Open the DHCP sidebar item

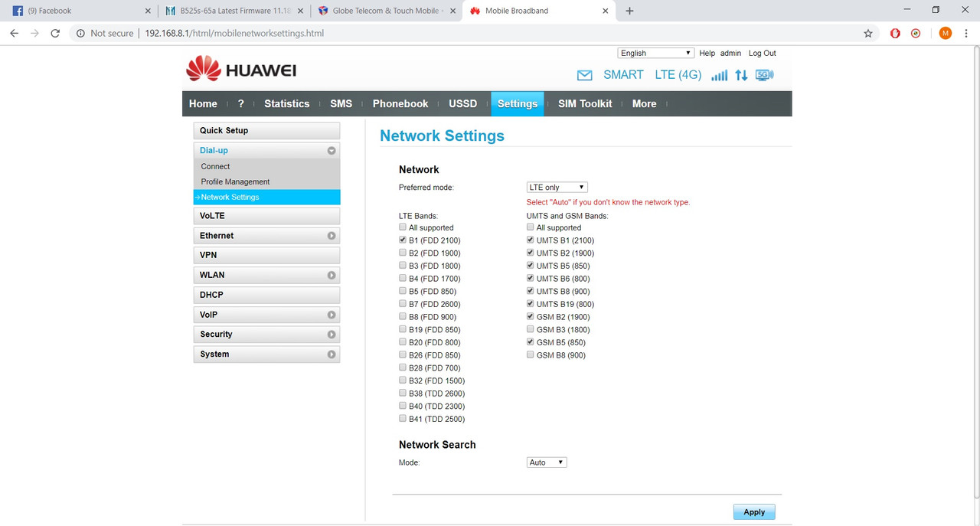[x=266, y=295]
